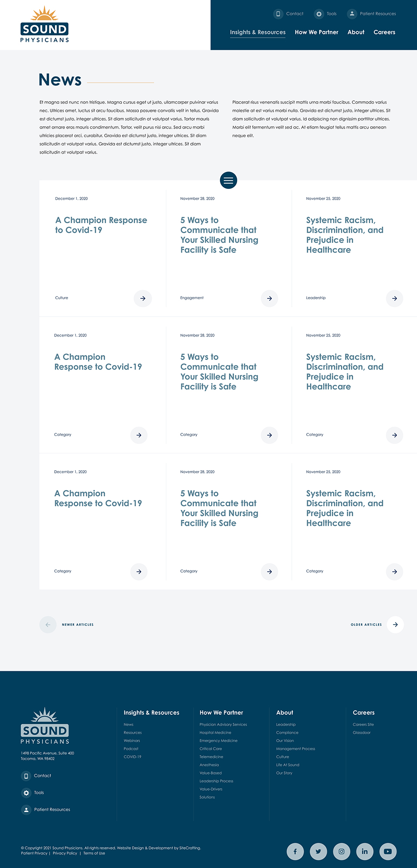Open Insights & Resources nav menu

258,32
